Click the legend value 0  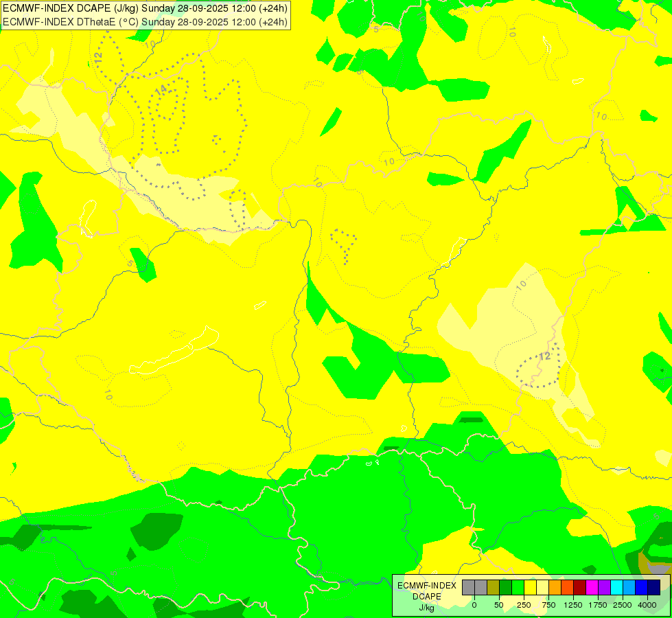(474, 605)
